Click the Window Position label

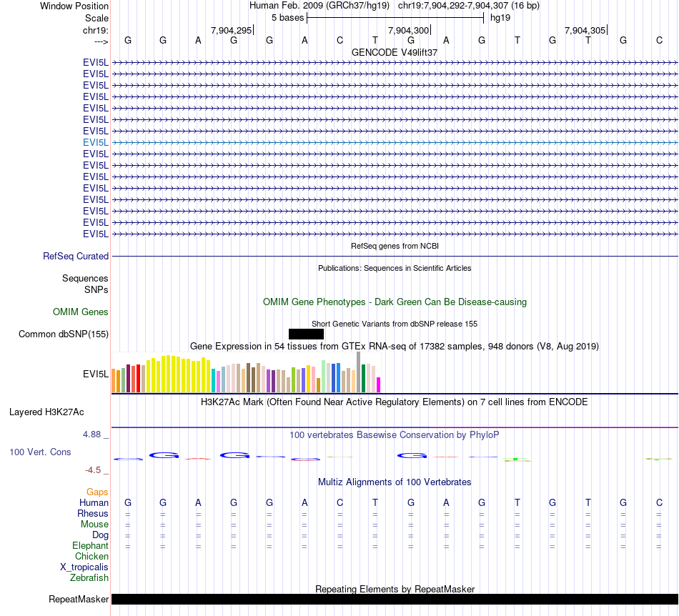[74, 6]
